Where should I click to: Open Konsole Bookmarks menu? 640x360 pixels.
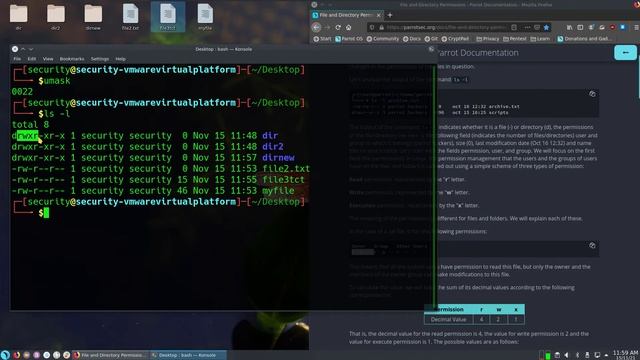(72, 59)
